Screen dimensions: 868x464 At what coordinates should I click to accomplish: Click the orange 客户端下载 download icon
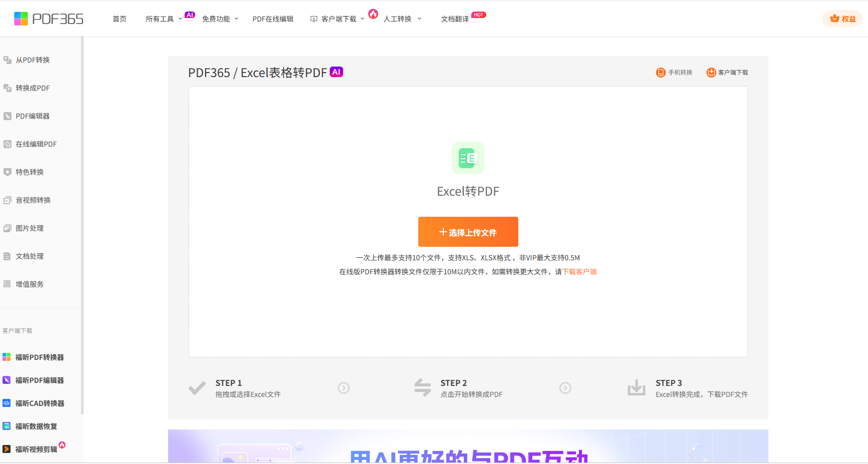(711, 73)
